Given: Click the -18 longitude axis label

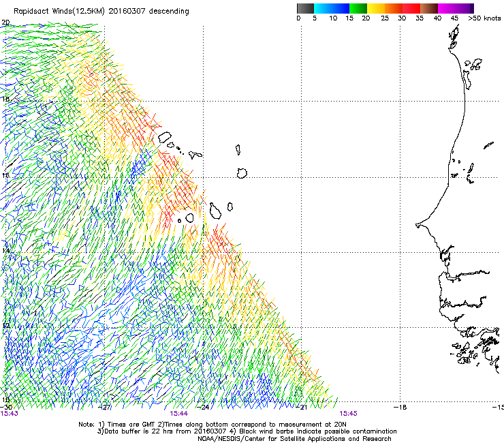Looking at the screenshot, I should (400, 408).
